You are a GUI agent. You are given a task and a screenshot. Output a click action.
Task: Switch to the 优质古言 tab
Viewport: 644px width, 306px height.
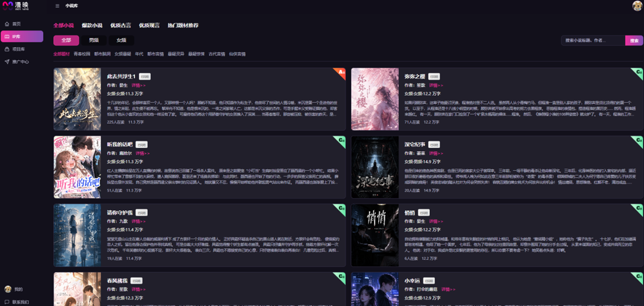click(120, 26)
